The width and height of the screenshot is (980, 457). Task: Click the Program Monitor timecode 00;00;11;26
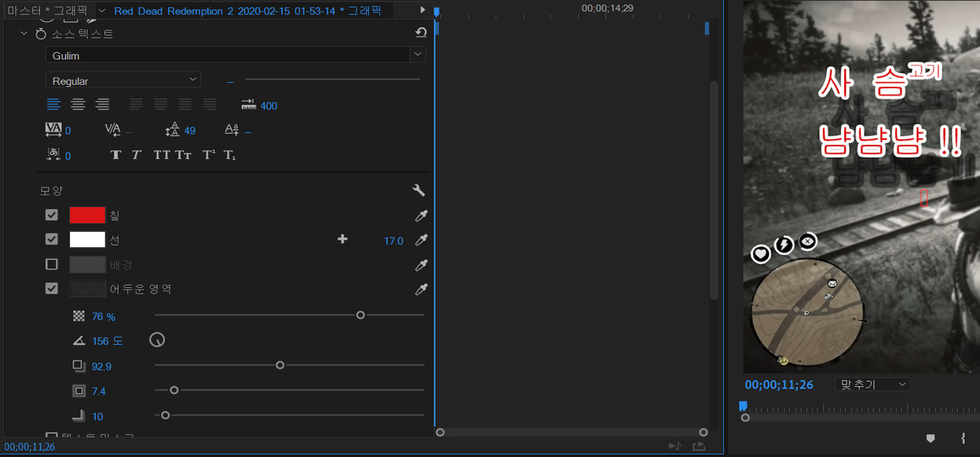[779, 385]
